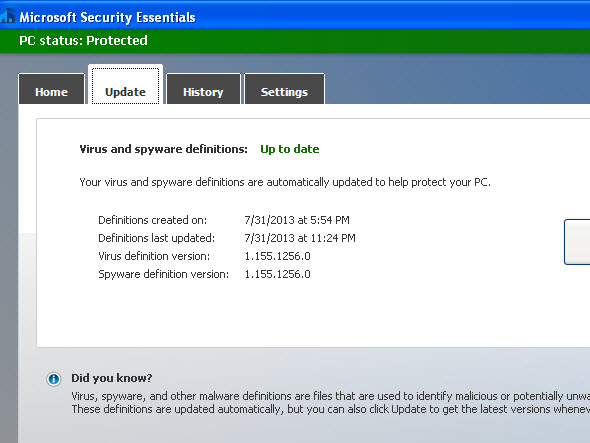Click the Virus and spyware definitions heading
The height and width of the screenshot is (443, 590).
coord(164,149)
